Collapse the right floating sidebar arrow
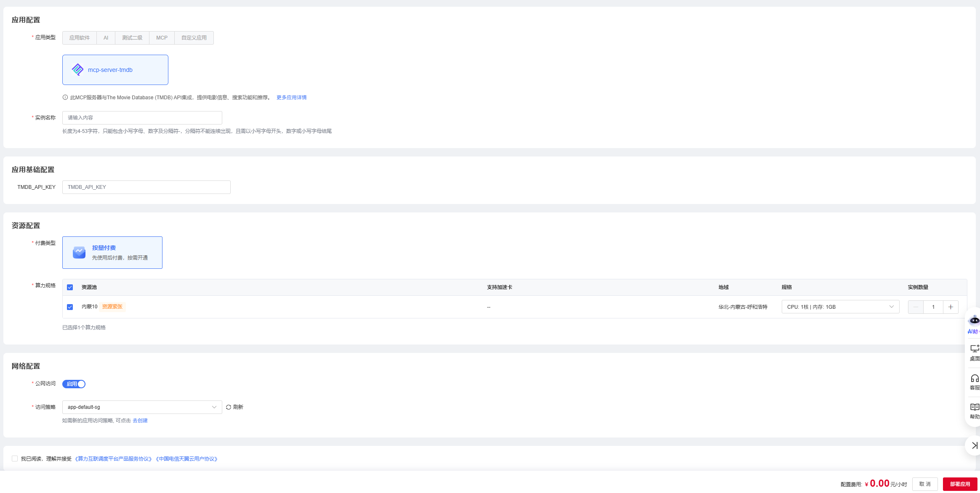 [x=974, y=445]
